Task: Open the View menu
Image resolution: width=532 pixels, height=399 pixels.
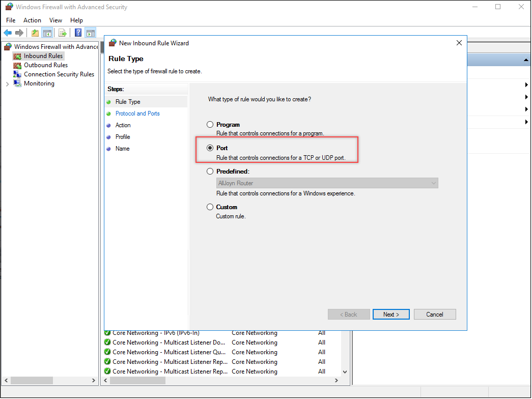Action: (55, 20)
